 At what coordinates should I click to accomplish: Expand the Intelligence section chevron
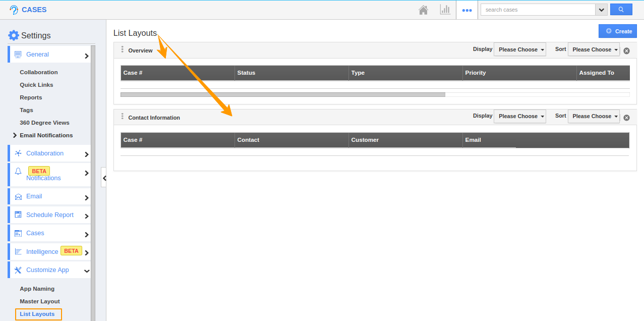[87, 253]
